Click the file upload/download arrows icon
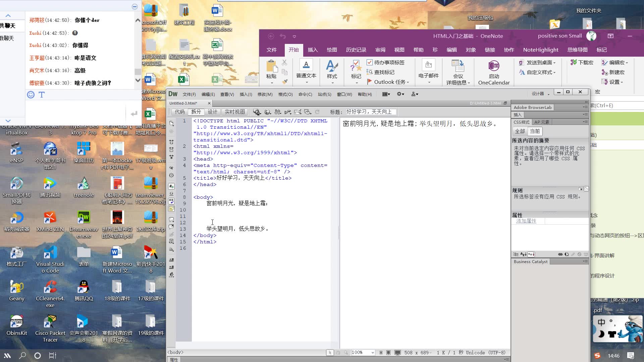644x362 pixels. [x=277, y=112]
